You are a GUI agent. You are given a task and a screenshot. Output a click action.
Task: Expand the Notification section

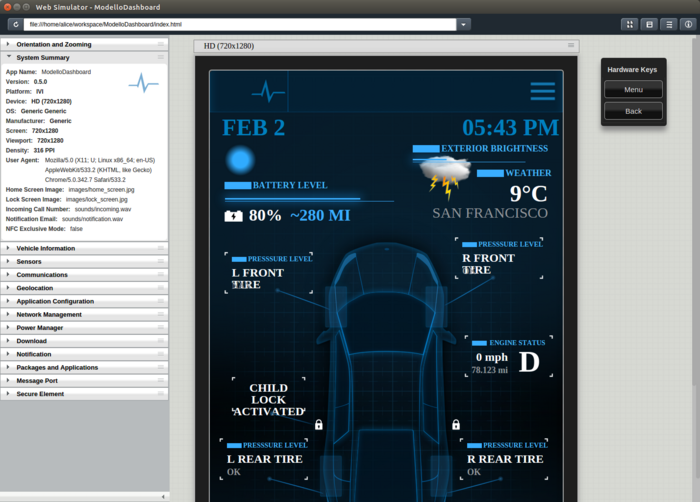coord(84,354)
